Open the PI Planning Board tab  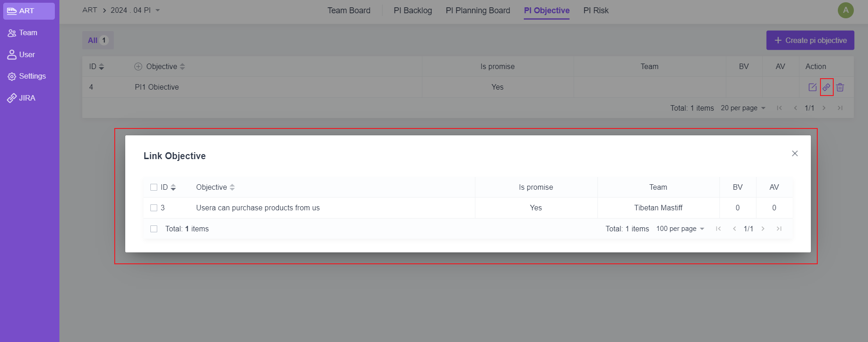(478, 10)
